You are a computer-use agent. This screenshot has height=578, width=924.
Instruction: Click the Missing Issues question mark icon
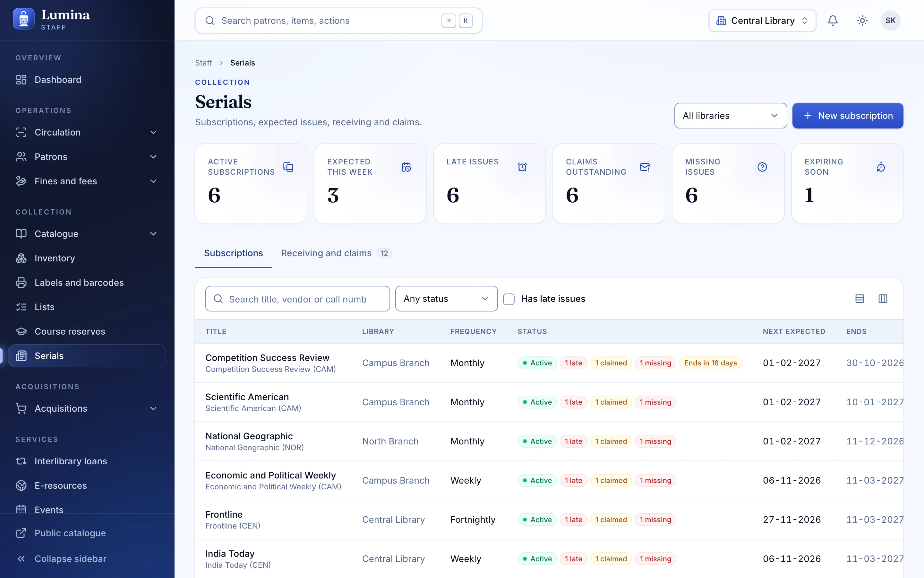click(x=762, y=167)
